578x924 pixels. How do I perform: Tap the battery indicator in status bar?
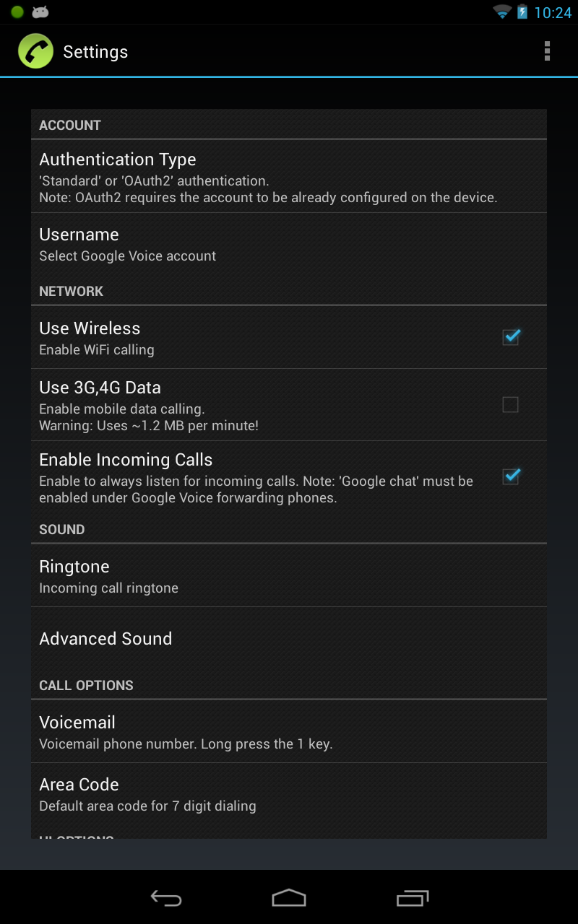[522, 12]
